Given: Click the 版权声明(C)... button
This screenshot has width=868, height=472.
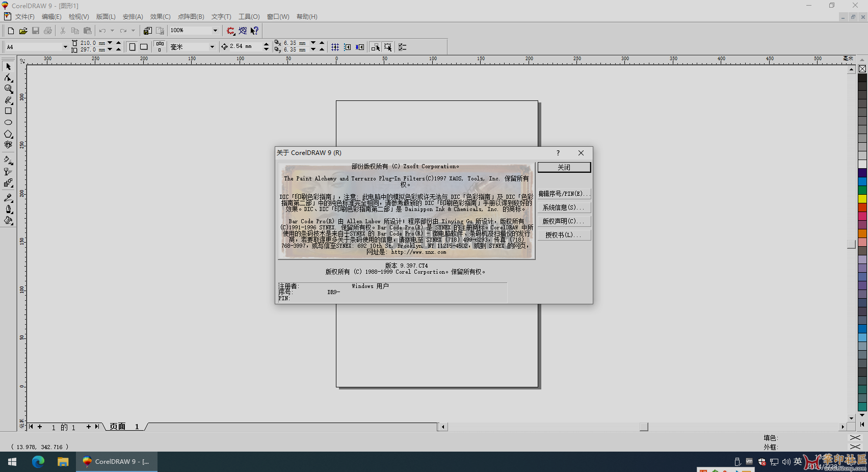Looking at the screenshot, I should tap(564, 221).
